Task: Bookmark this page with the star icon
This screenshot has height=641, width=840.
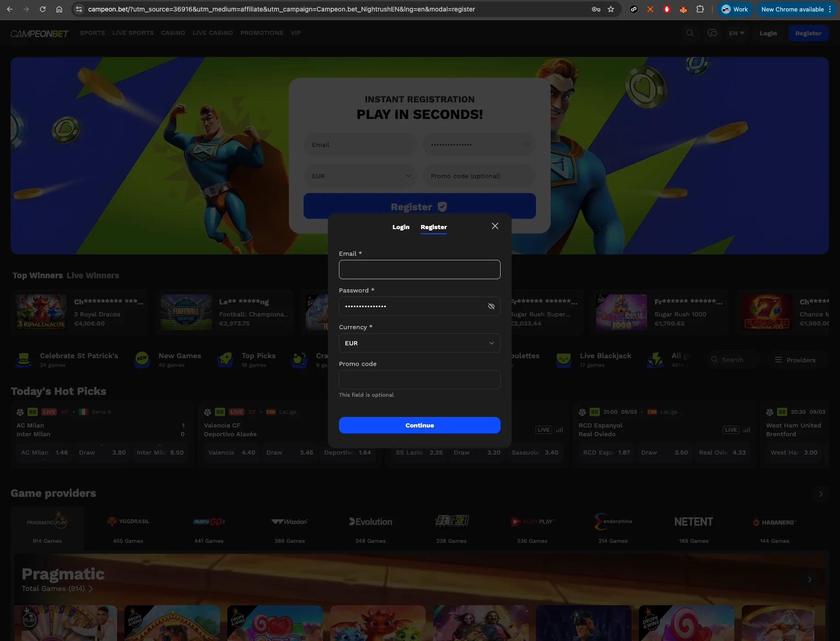Action: pyautogui.click(x=611, y=9)
